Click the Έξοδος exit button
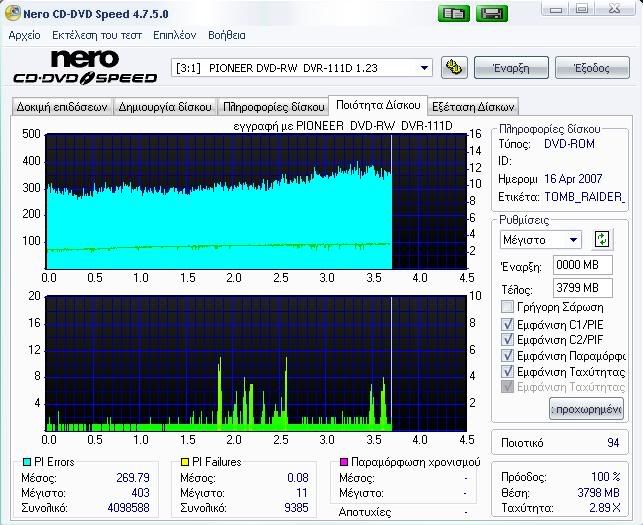643x525 pixels. pyautogui.click(x=591, y=68)
